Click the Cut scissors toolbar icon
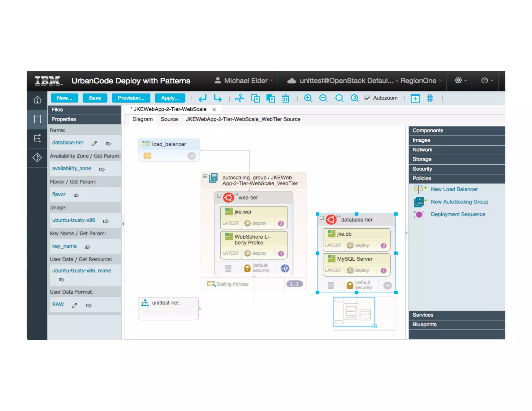This screenshot has height=411, width=532. (x=240, y=98)
